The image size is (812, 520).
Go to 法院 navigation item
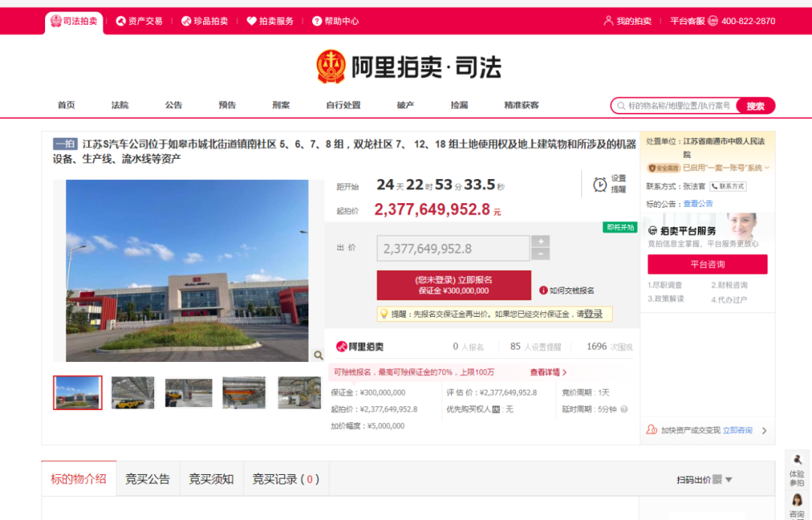[x=120, y=105]
